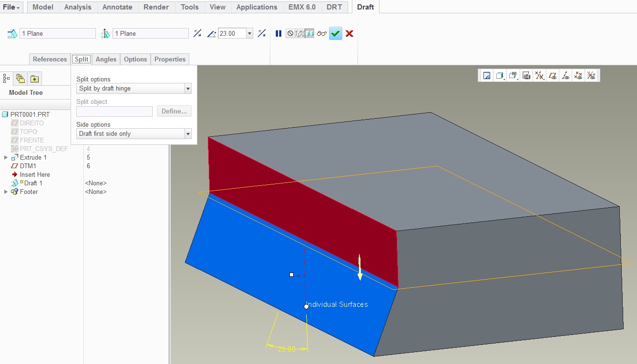Click the pull direction '1 Plane' field

tap(151, 33)
